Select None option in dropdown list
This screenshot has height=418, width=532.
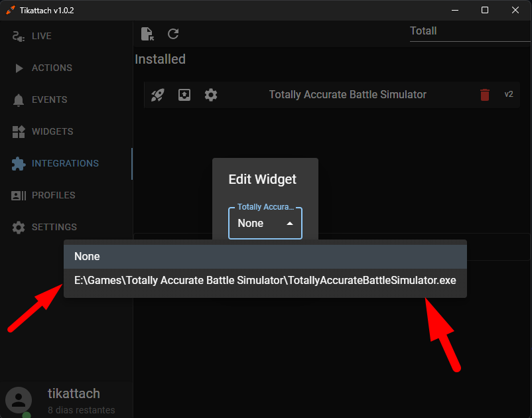[x=265, y=257]
